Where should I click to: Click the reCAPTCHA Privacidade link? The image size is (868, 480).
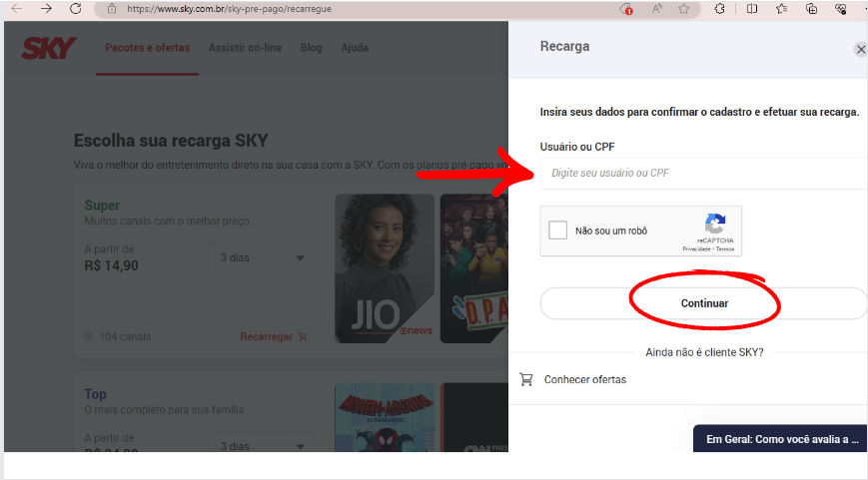(696, 249)
